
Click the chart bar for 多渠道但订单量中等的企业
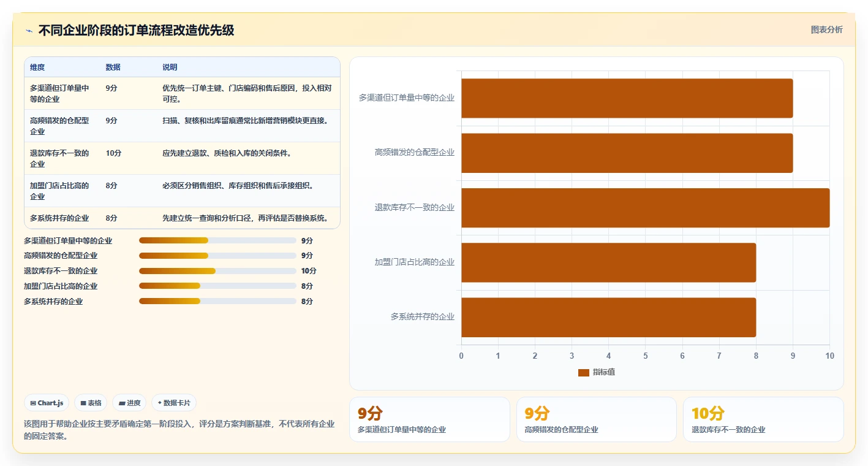[x=627, y=98]
